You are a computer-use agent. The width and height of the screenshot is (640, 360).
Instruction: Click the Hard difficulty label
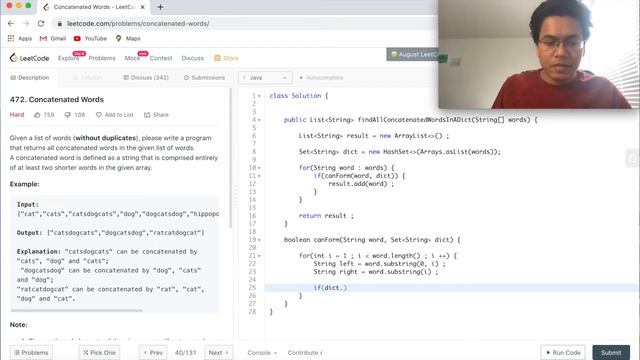click(17, 115)
